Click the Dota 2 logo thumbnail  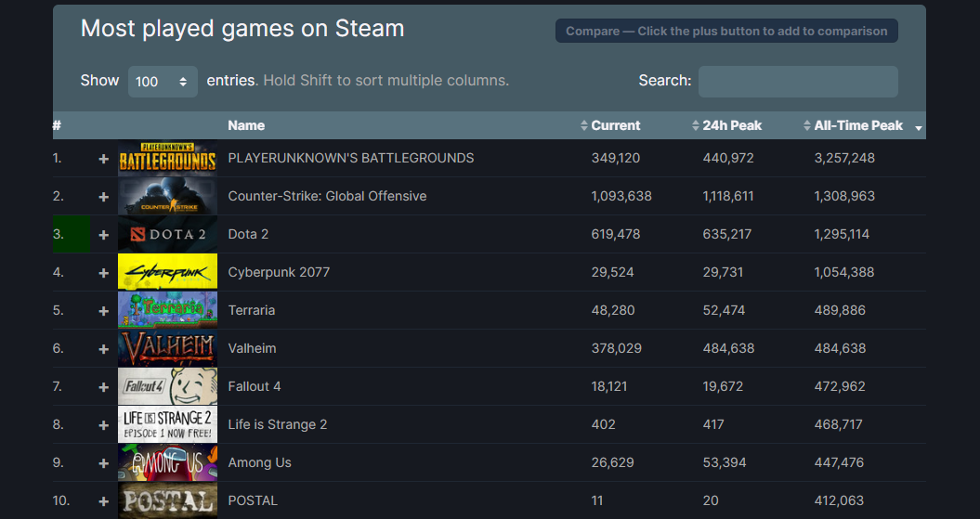tap(167, 234)
